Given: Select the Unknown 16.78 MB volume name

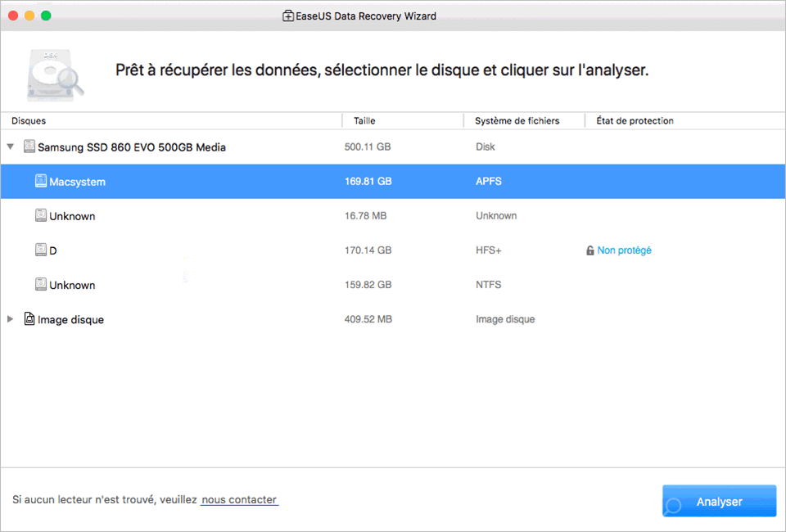Looking at the screenshot, I should point(72,216).
